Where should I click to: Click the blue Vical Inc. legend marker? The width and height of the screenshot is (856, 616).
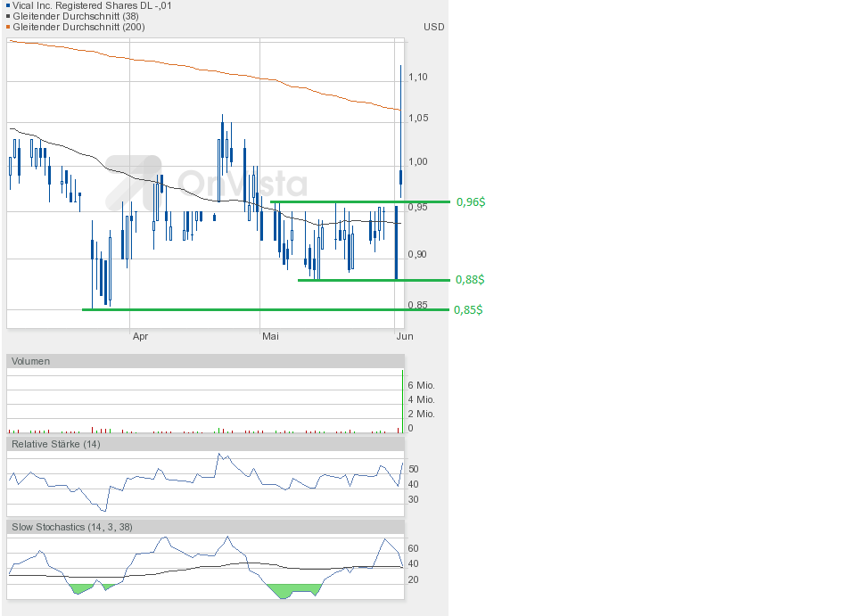point(9,5)
